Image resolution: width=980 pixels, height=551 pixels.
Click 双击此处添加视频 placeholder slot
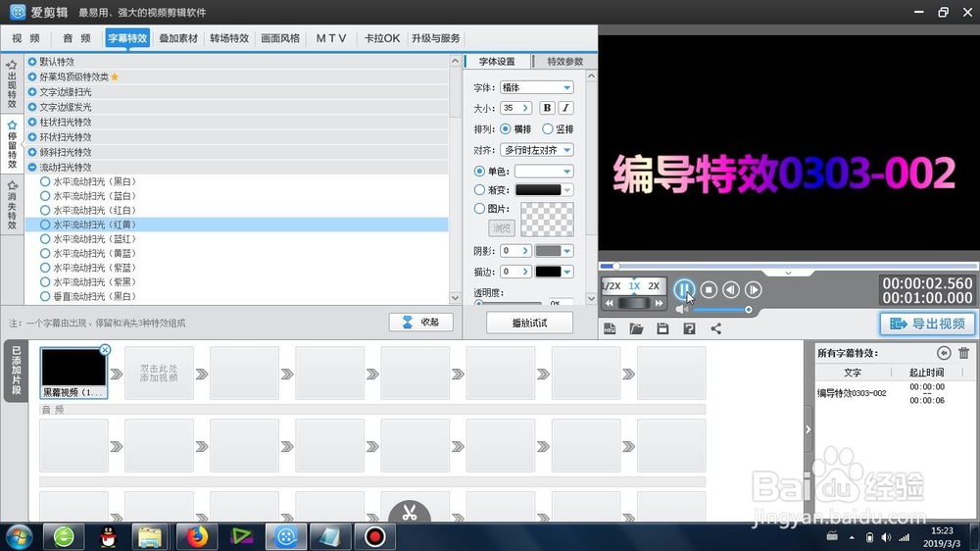[x=159, y=374]
